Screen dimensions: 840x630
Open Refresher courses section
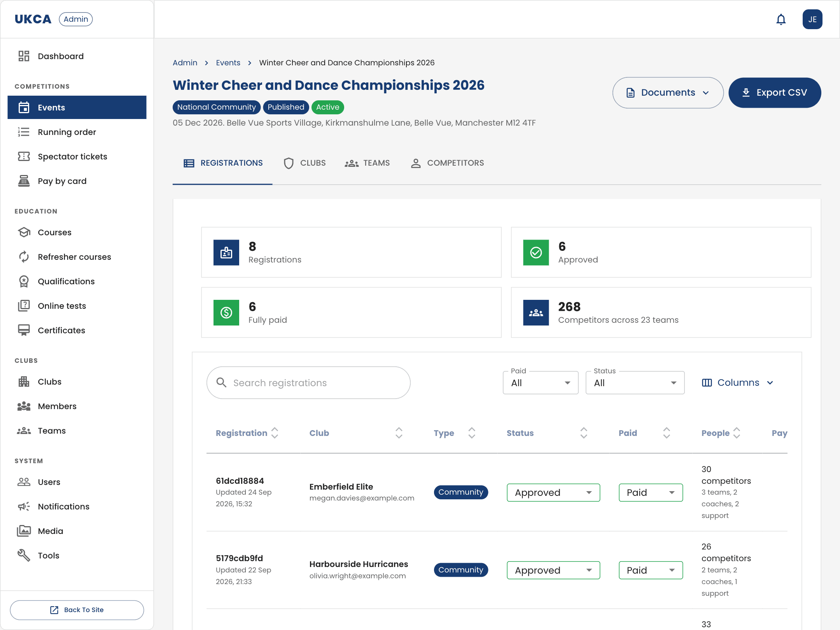pyautogui.click(x=77, y=257)
